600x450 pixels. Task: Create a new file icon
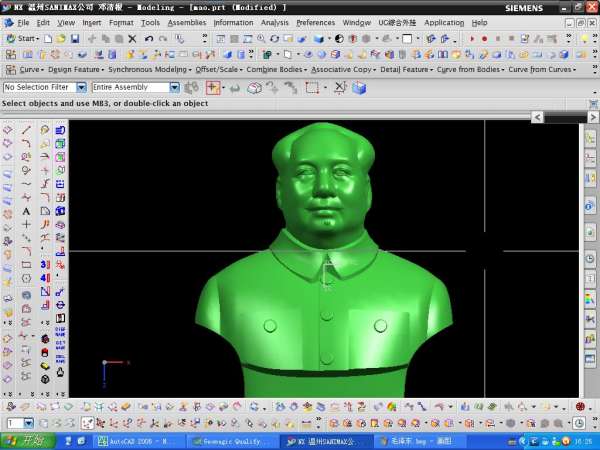(x=48, y=39)
